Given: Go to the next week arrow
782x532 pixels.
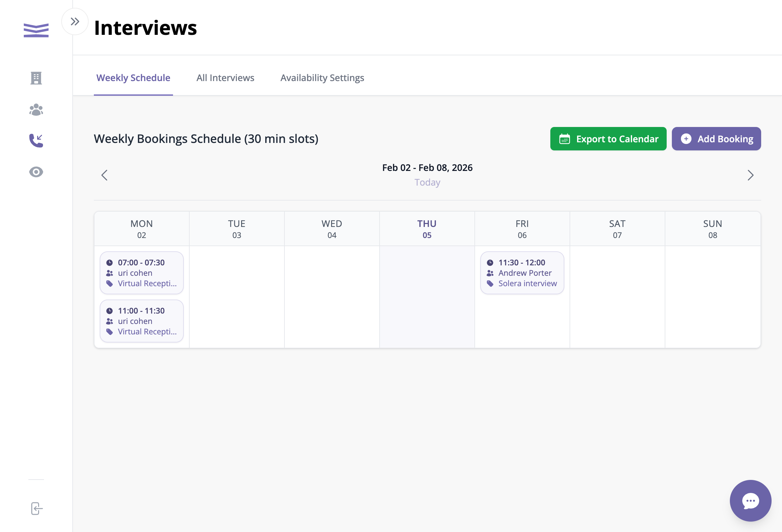Looking at the screenshot, I should pyautogui.click(x=750, y=175).
